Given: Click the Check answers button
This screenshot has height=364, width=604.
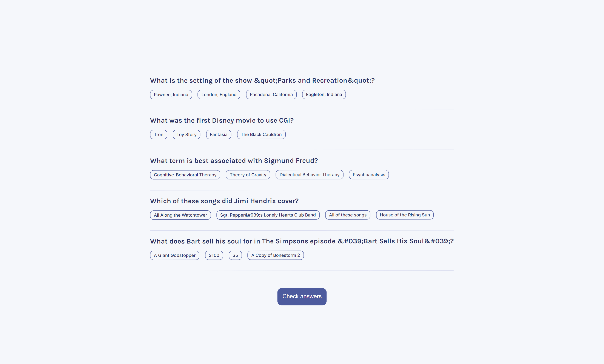Looking at the screenshot, I should coord(302,296).
